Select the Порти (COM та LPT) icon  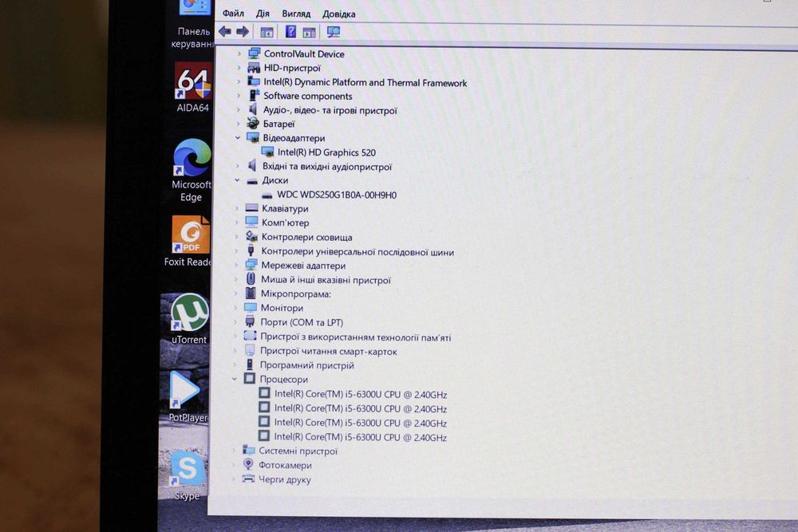pyautogui.click(x=250, y=321)
